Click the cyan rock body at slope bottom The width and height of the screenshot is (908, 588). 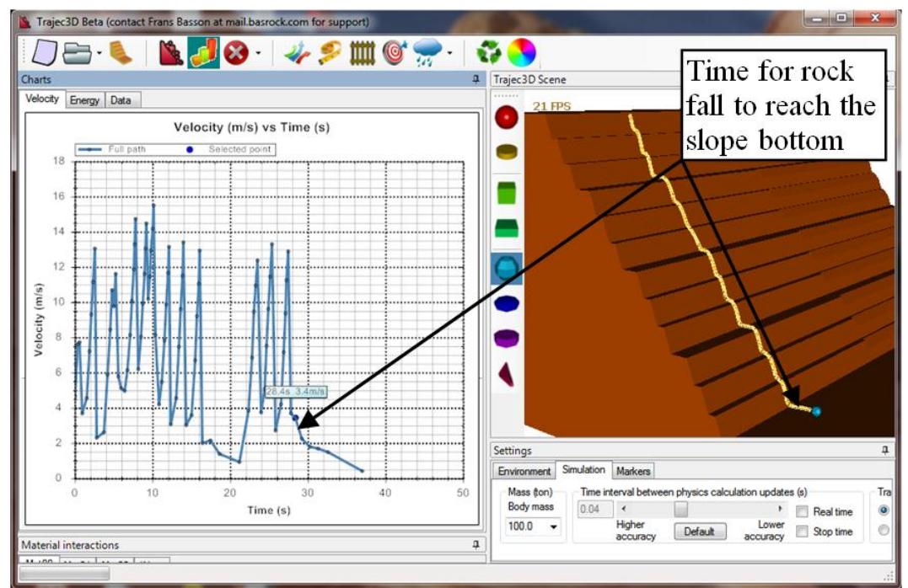coord(816,412)
